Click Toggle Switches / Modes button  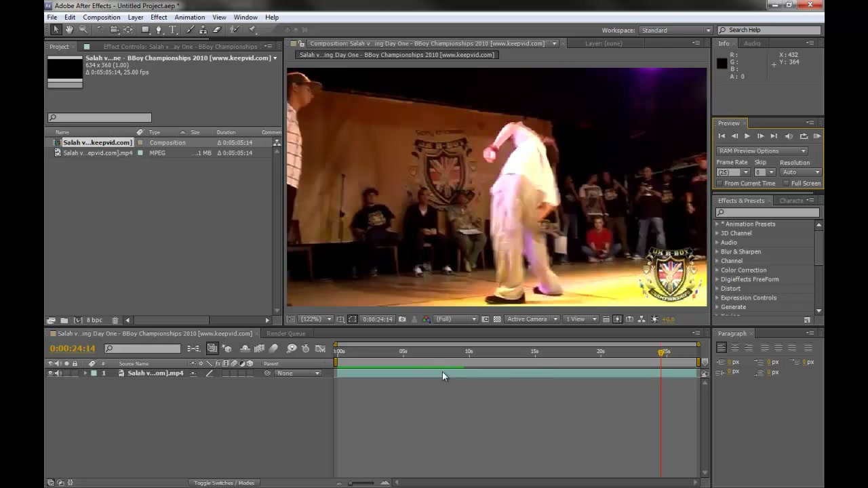coord(224,483)
